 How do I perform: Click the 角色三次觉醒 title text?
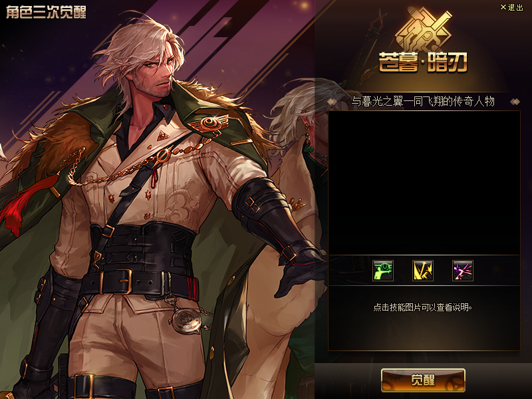(x=46, y=13)
